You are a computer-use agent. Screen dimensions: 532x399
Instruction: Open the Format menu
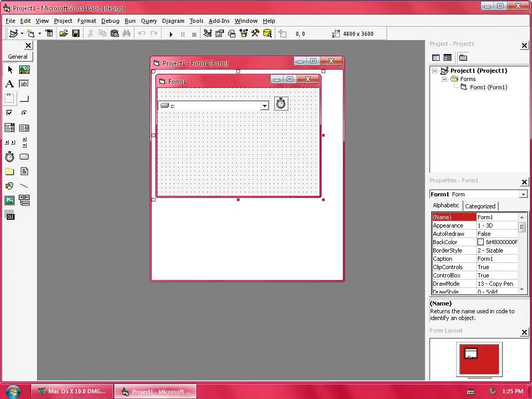pos(87,21)
